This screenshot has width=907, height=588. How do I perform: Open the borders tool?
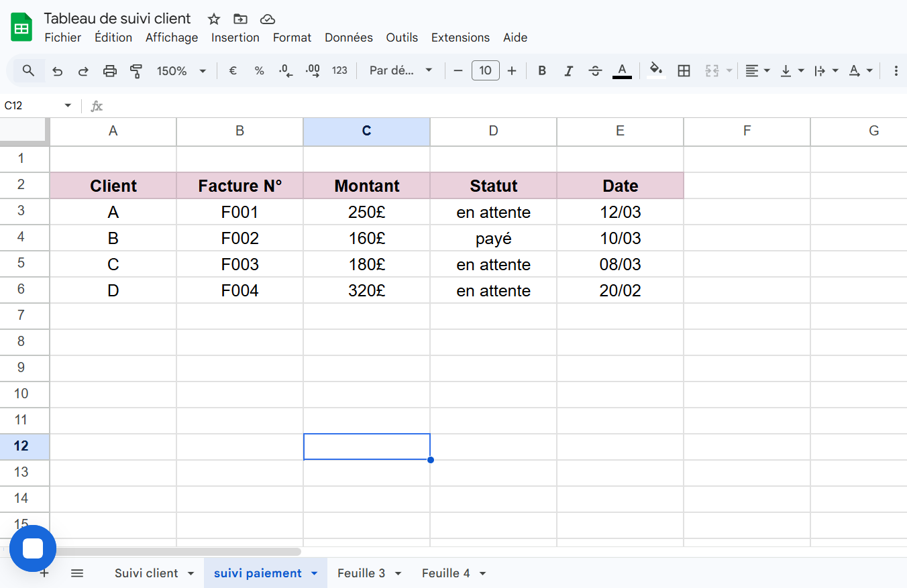684,71
